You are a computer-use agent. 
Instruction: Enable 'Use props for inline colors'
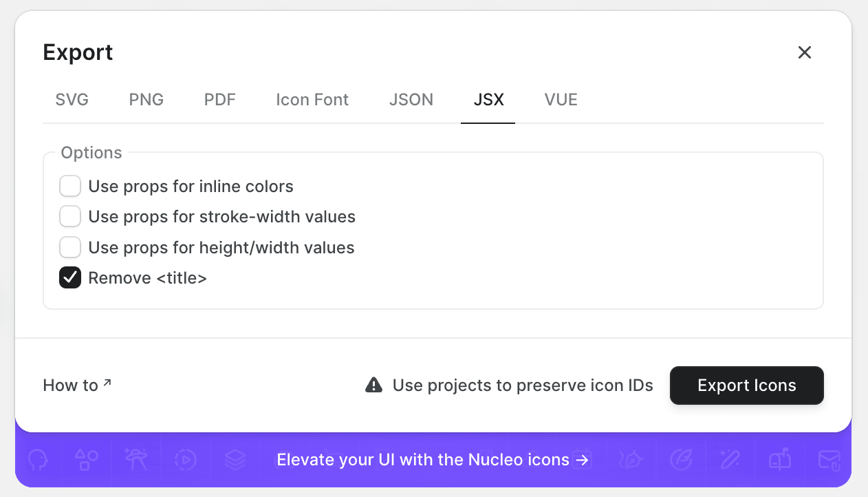69,186
